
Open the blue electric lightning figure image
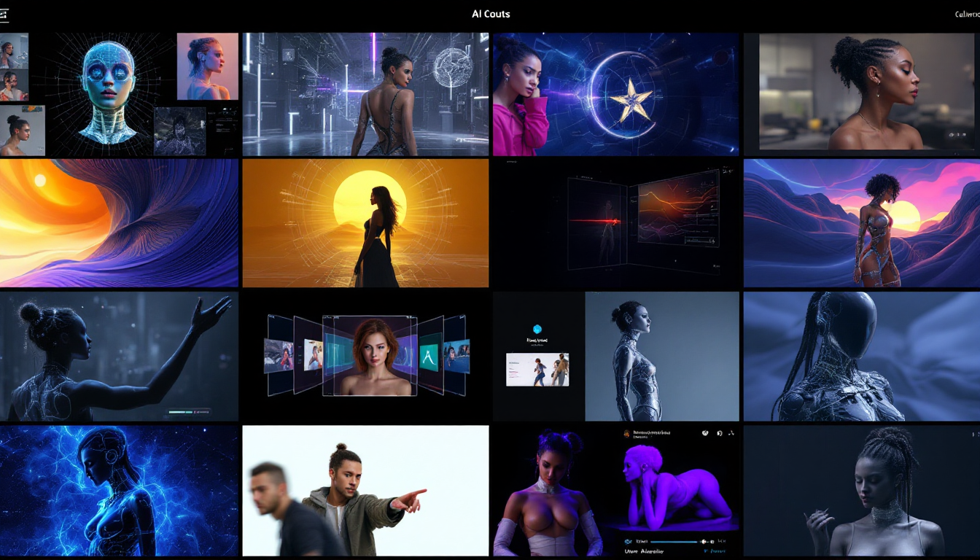click(119, 491)
